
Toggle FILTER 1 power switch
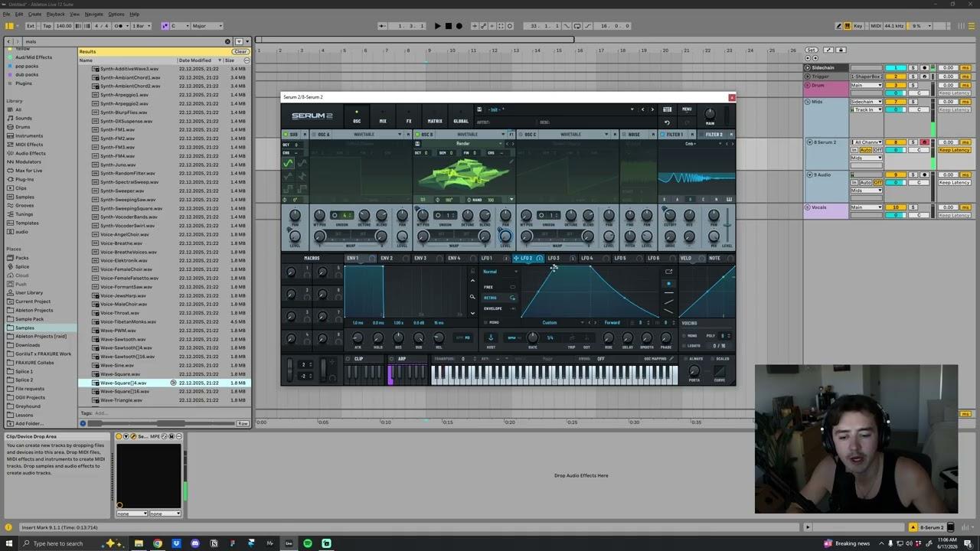(663, 135)
